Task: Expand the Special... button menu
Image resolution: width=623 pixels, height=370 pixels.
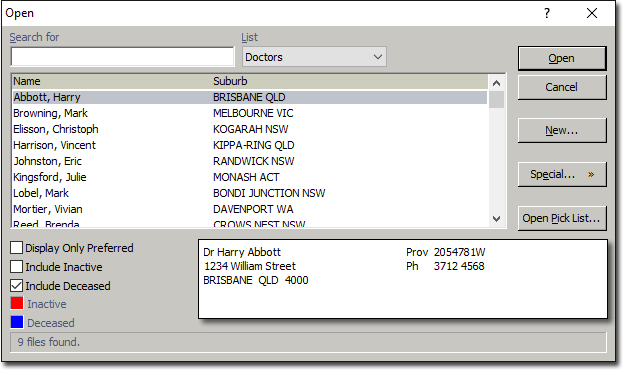Action: click(x=562, y=174)
